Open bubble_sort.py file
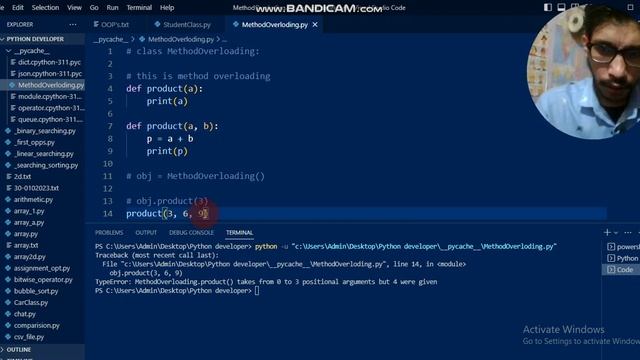 36,291
